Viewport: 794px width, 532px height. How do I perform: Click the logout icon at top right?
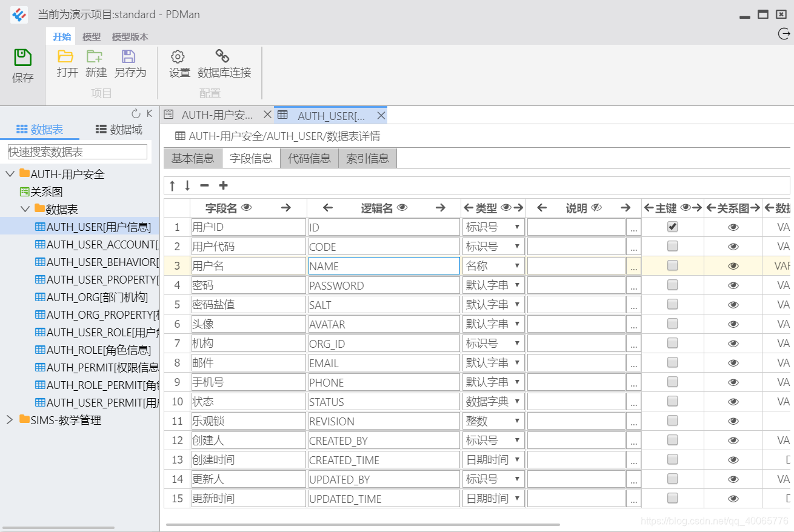[784, 34]
